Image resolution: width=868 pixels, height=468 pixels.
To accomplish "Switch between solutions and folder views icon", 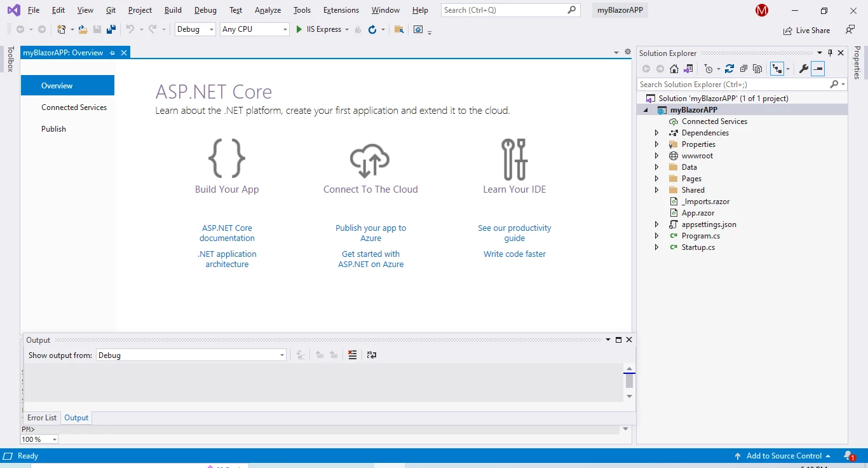I will pos(688,69).
